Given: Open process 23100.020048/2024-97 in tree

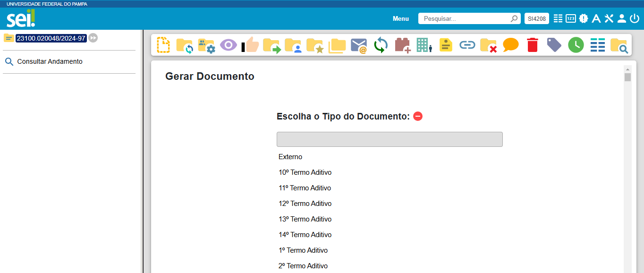Looking at the screenshot, I should tap(51, 38).
